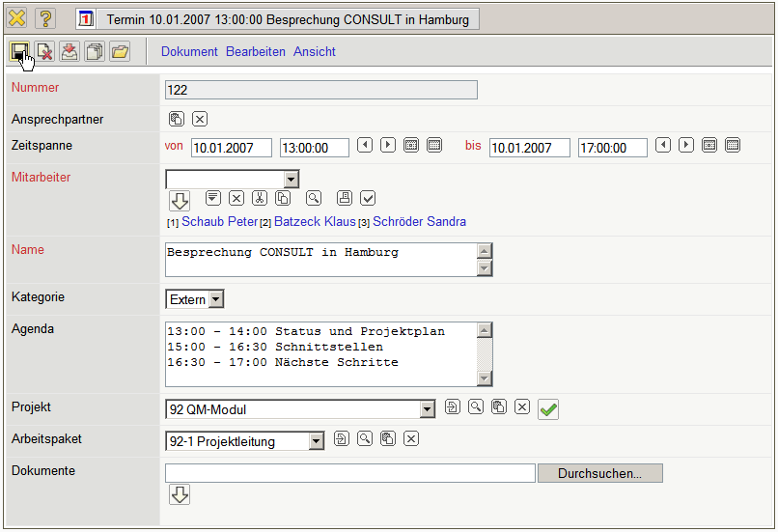This screenshot has height=532, width=778.
Task: Click the green checkmark beside Projekt
Action: 548,409
